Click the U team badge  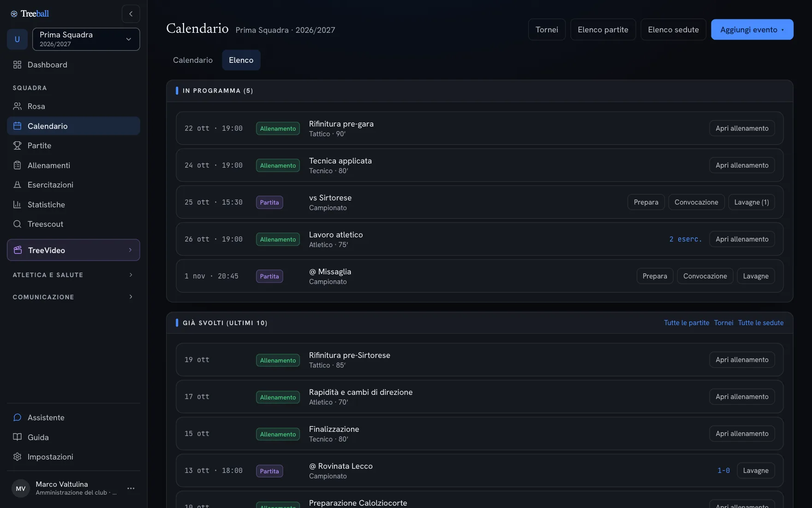point(17,39)
